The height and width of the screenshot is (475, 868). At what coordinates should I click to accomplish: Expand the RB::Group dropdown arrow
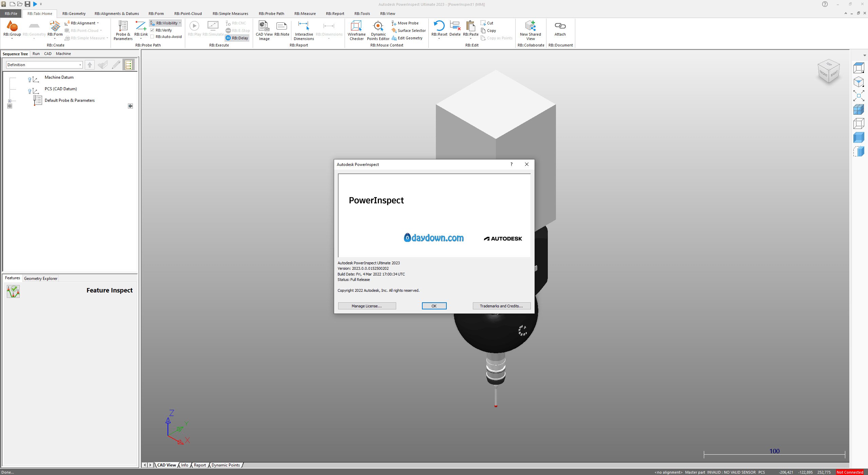pos(12,39)
